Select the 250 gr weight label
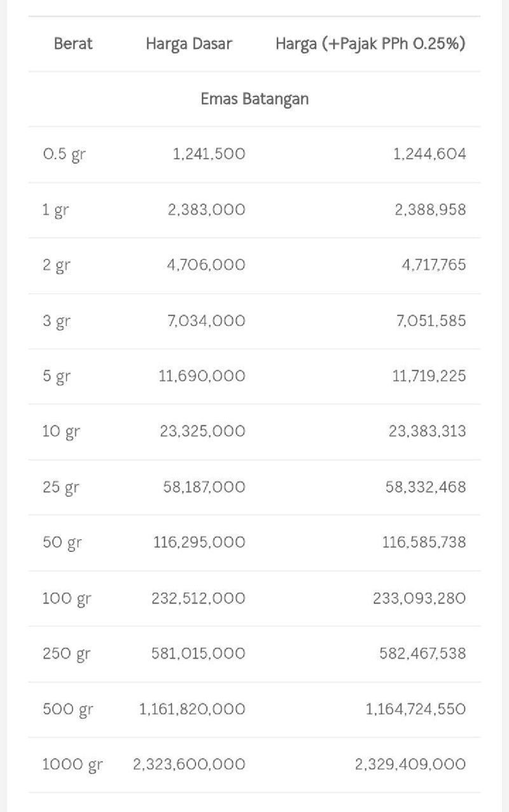This screenshot has height=812, width=509. pos(66,654)
